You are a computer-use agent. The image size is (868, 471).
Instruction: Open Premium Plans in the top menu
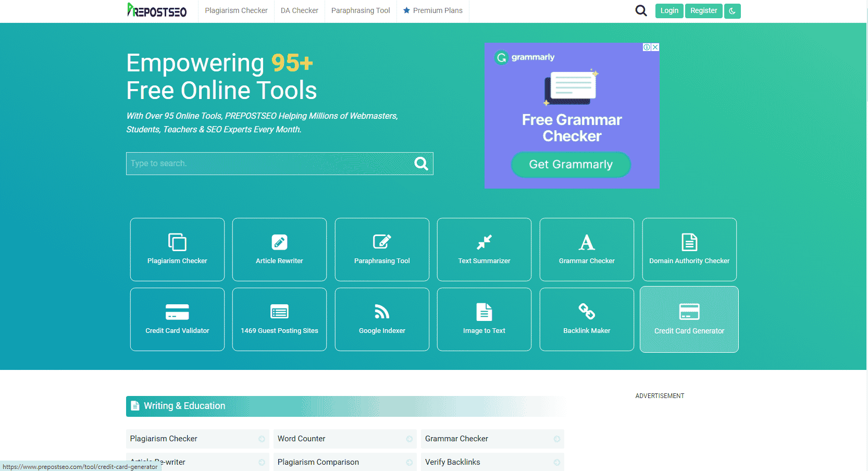(x=433, y=10)
